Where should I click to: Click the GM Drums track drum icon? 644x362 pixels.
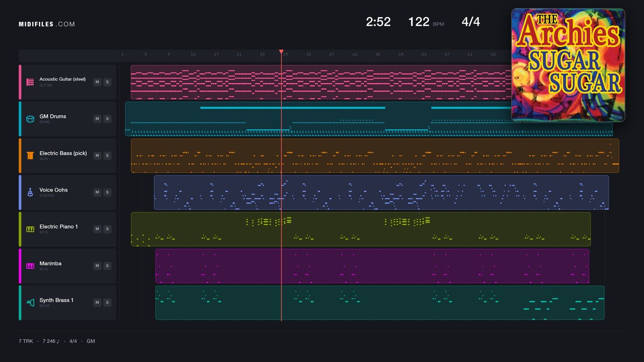(x=30, y=119)
